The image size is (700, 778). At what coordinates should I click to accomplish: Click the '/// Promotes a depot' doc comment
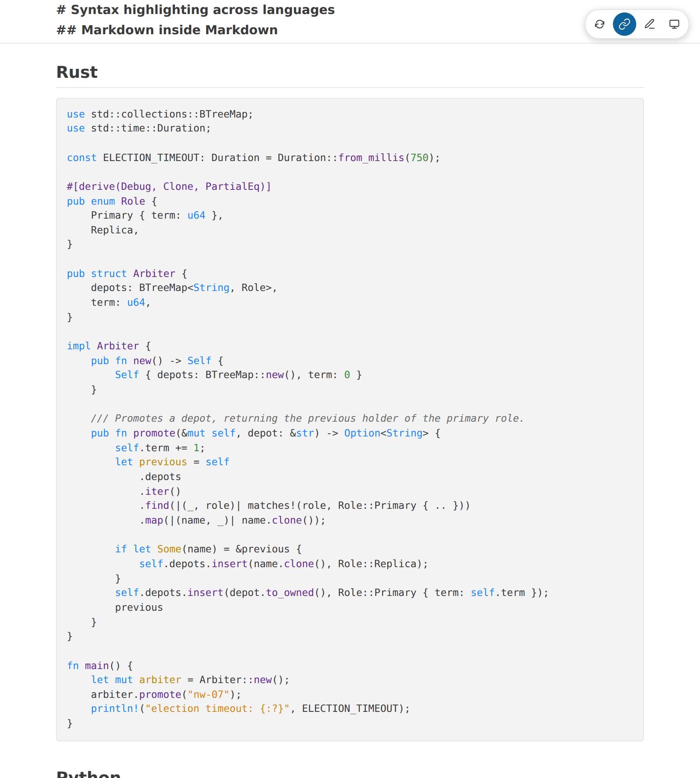pyautogui.click(x=308, y=418)
